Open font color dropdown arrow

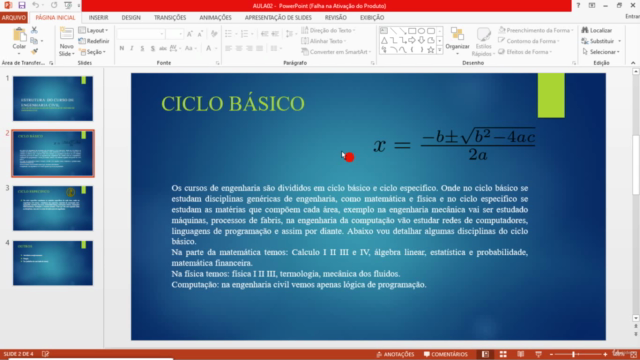[216, 49]
